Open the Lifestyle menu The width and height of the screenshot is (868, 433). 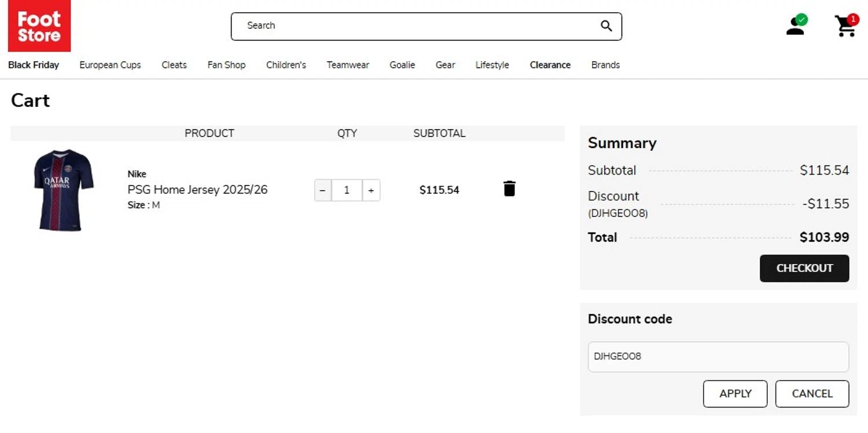(x=492, y=65)
